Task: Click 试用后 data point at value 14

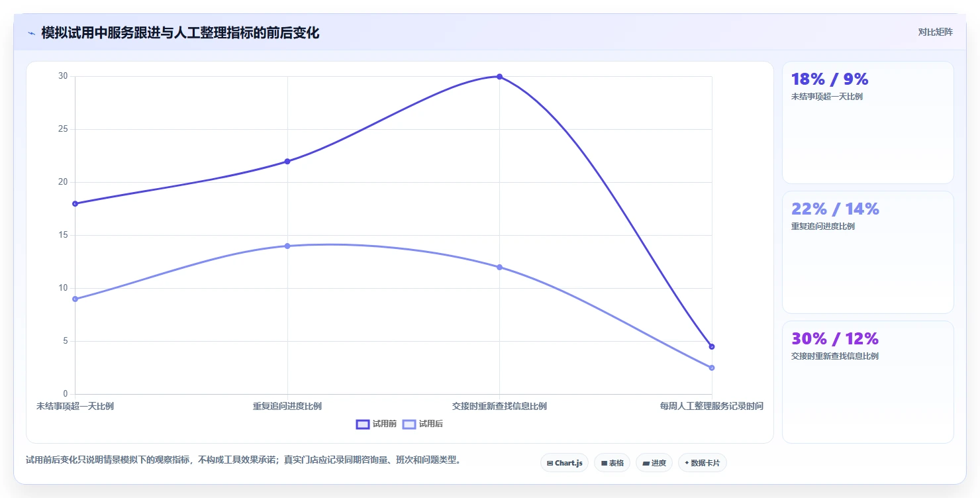Action: click(287, 246)
